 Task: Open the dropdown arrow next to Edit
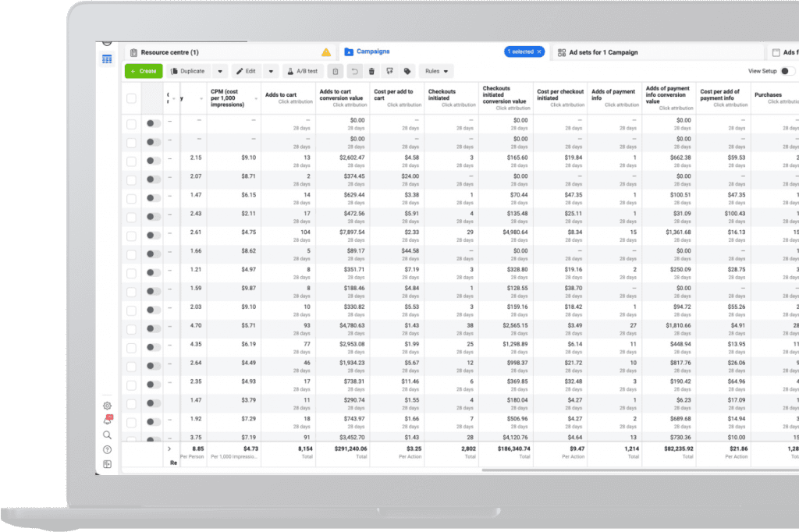pos(271,71)
